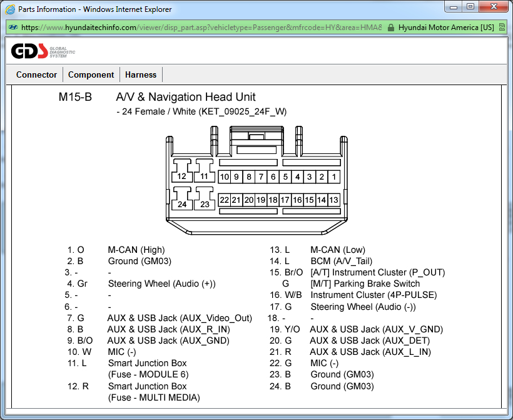
Task: Click pin 5 in the connector diagram
Action: (x=285, y=177)
